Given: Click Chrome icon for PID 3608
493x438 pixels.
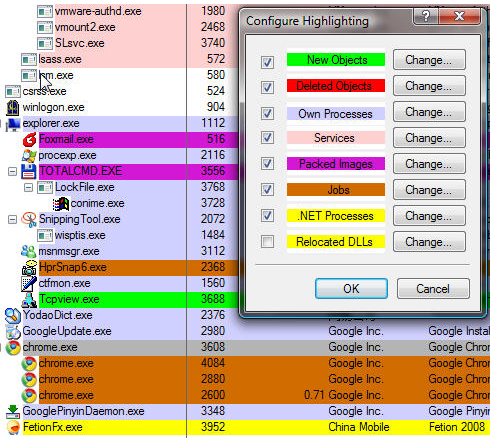Looking at the screenshot, I should [13, 348].
